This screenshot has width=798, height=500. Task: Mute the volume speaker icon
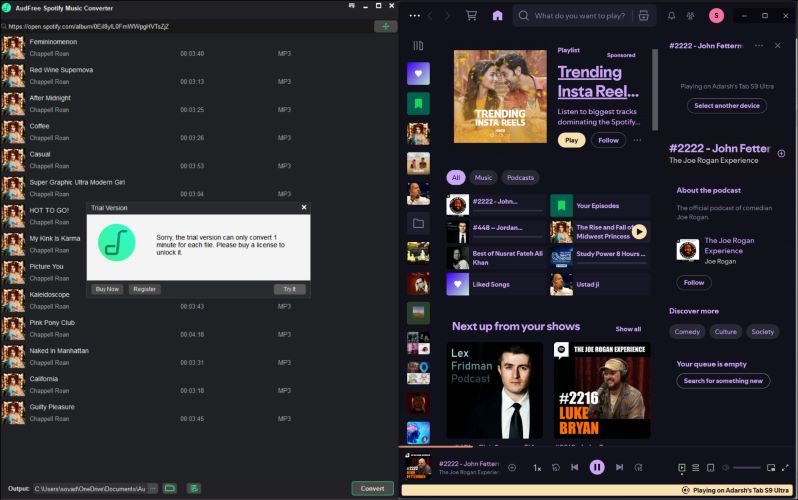726,467
